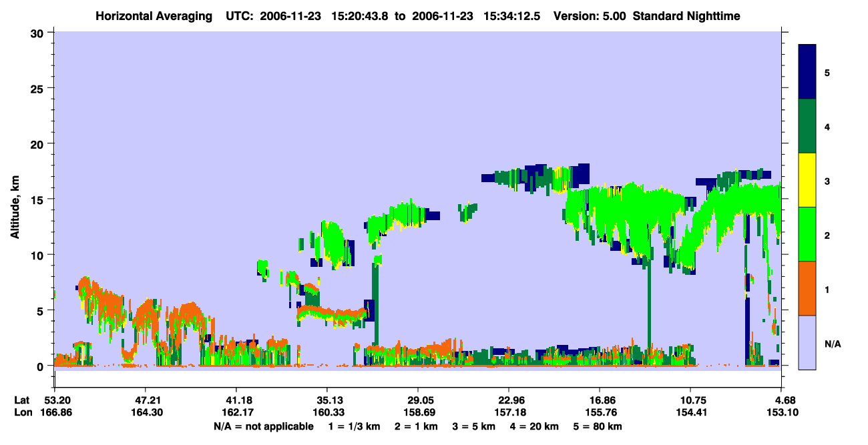Image resolution: width=868 pixels, height=445 pixels.
Task: Click the dark green colorbar segment labeled 4
Action: pyautogui.click(x=807, y=126)
